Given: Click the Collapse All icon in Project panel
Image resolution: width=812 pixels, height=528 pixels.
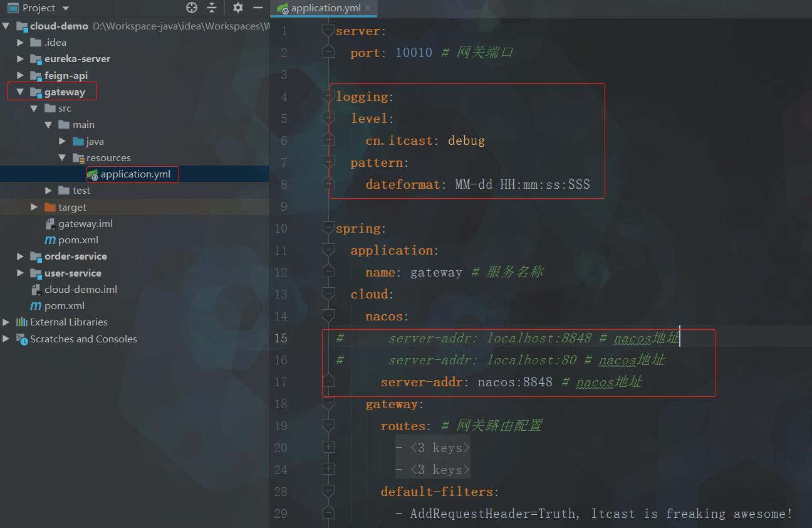Looking at the screenshot, I should 212,8.
